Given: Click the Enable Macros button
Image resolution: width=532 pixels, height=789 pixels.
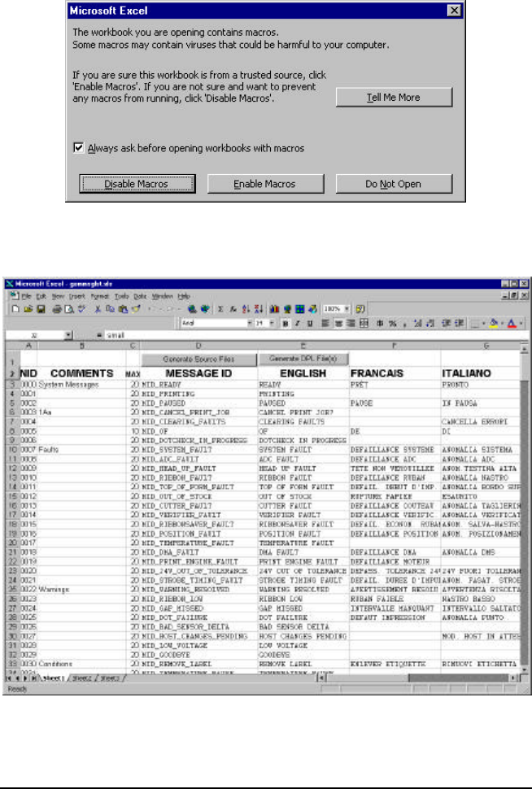Looking at the screenshot, I should [x=265, y=184].
